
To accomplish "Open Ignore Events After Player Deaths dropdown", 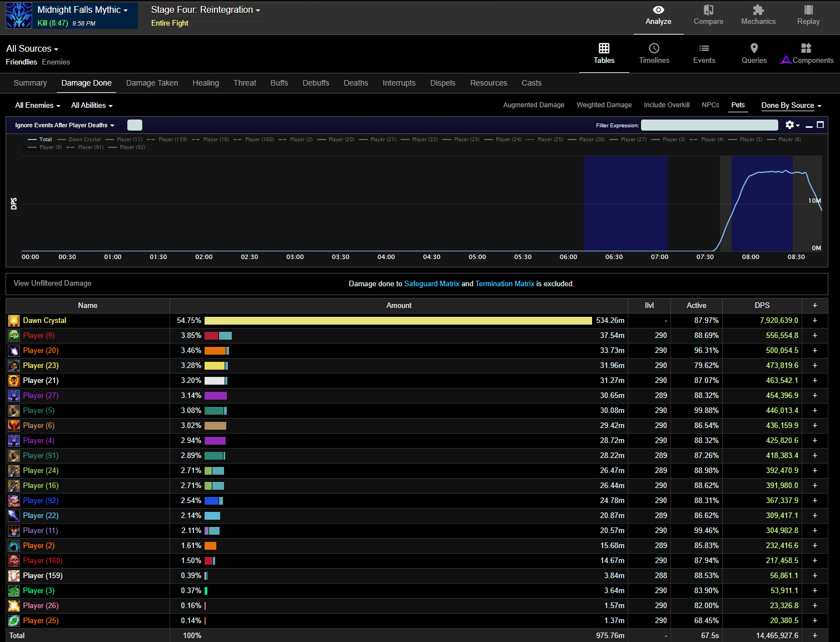I will tap(64, 125).
